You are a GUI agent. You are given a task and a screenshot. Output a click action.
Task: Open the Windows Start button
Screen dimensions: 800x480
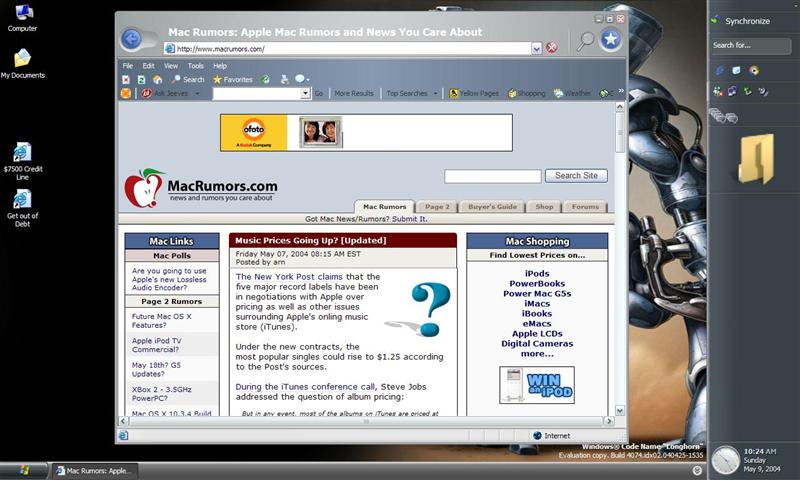click(x=24, y=470)
